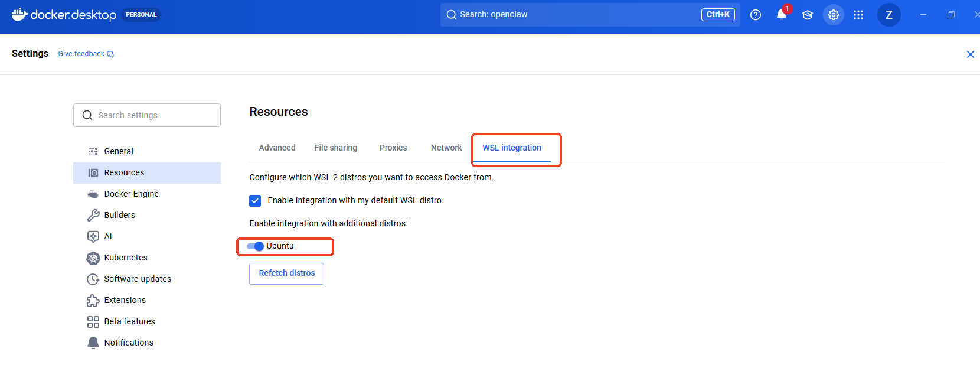Click the Ctrl+K shortcut badge

[718, 15]
